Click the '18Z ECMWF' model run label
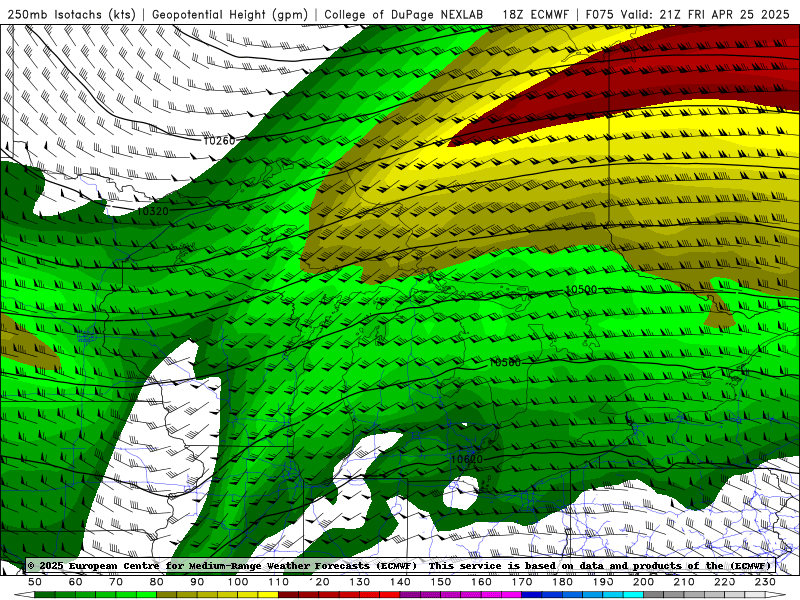The height and width of the screenshot is (600, 800). pos(535,15)
